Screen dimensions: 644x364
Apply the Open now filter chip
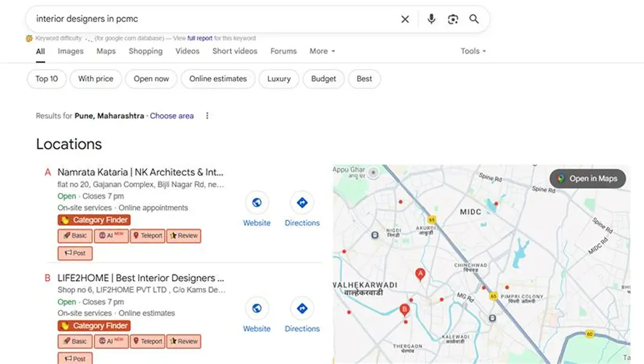click(151, 79)
